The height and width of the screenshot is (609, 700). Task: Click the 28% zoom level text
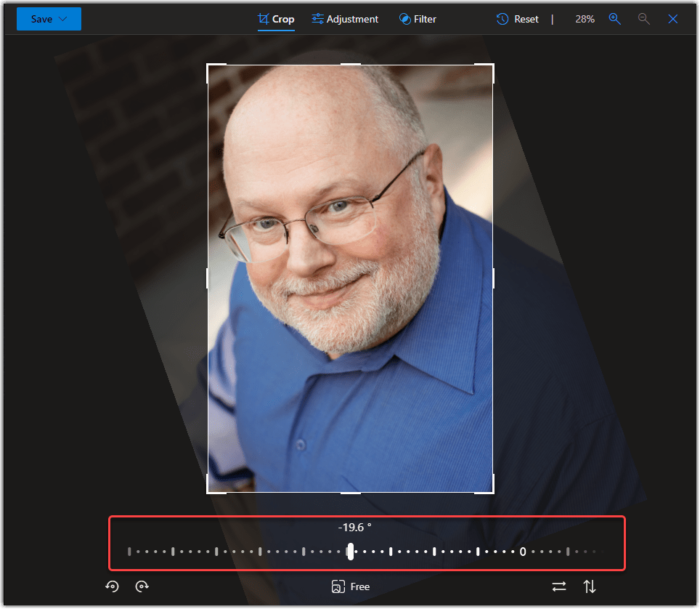click(585, 19)
